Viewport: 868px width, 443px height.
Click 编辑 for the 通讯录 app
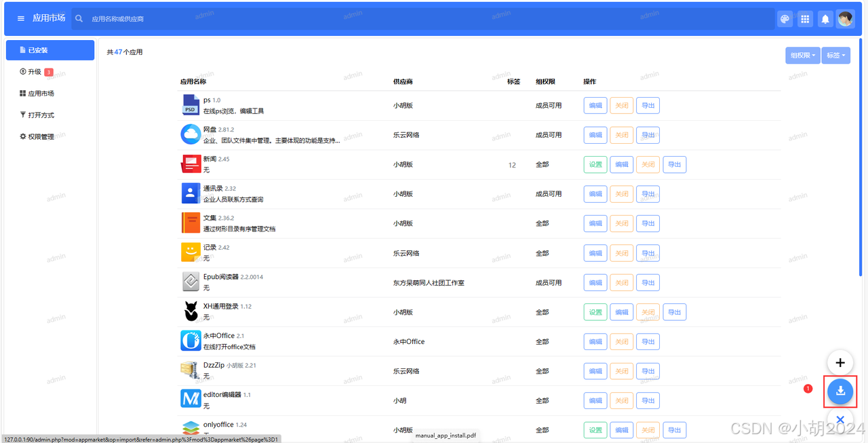click(595, 194)
